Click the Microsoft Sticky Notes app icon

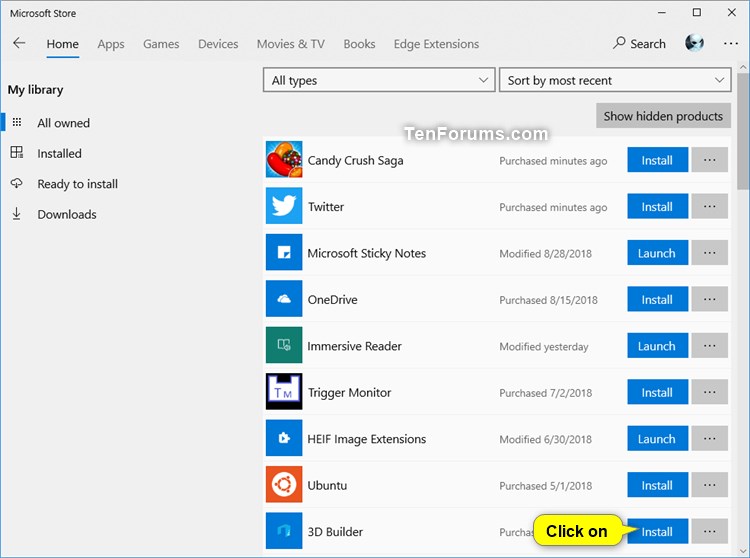coord(284,252)
